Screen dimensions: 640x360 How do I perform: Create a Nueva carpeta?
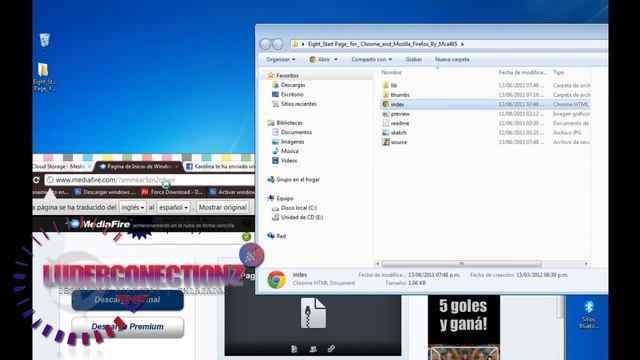452,60
